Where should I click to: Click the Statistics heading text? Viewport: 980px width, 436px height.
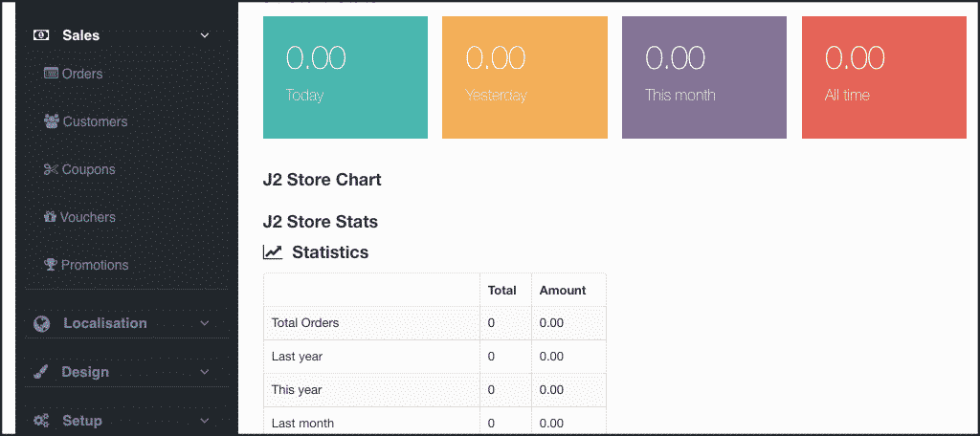tap(330, 252)
